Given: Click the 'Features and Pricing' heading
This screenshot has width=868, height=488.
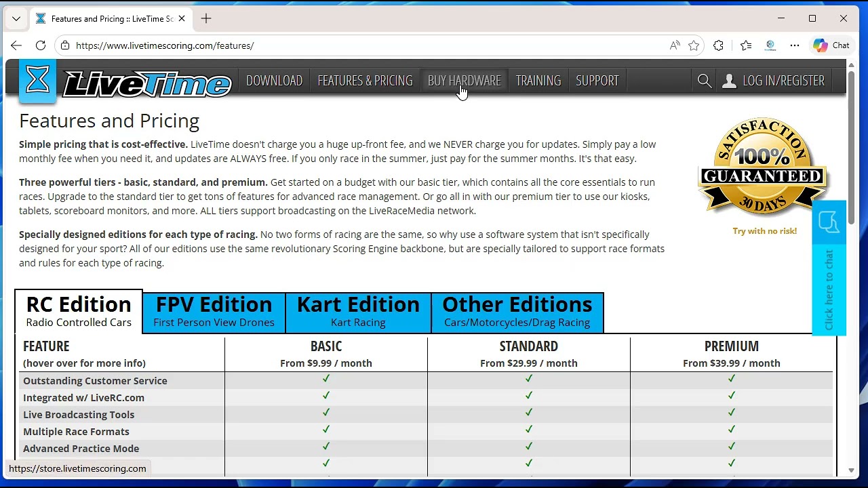Looking at the screenshot, I should [x=109, y=121].
